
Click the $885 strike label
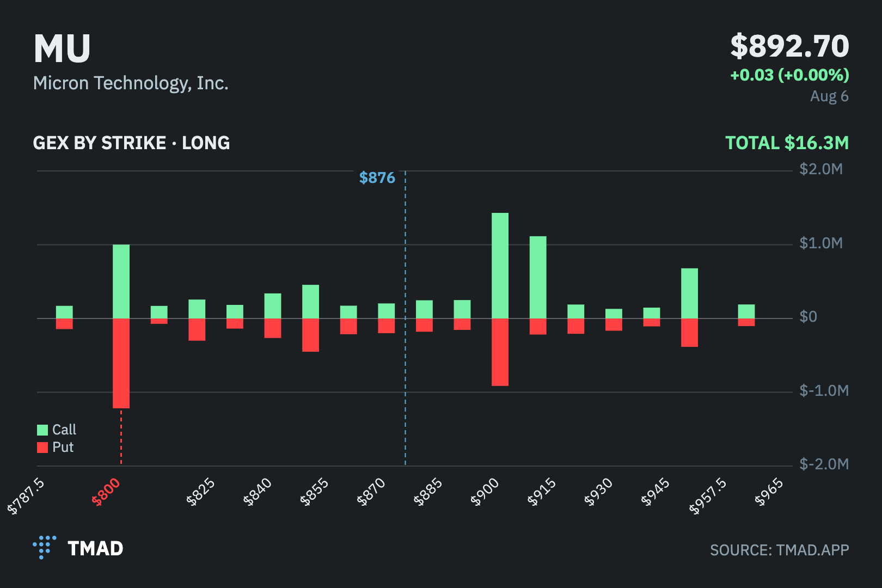(428, 492)
